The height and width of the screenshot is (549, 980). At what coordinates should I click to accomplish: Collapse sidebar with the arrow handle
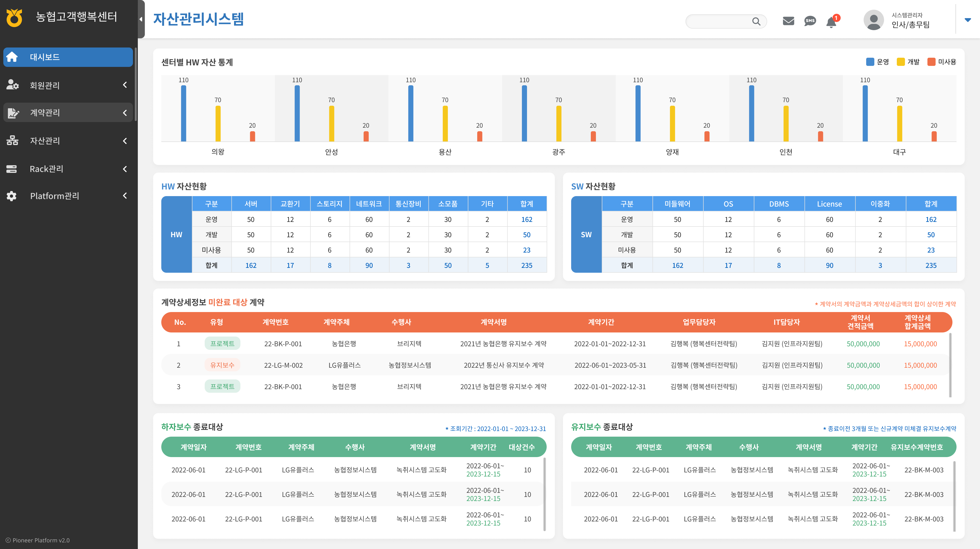(141, 19)
